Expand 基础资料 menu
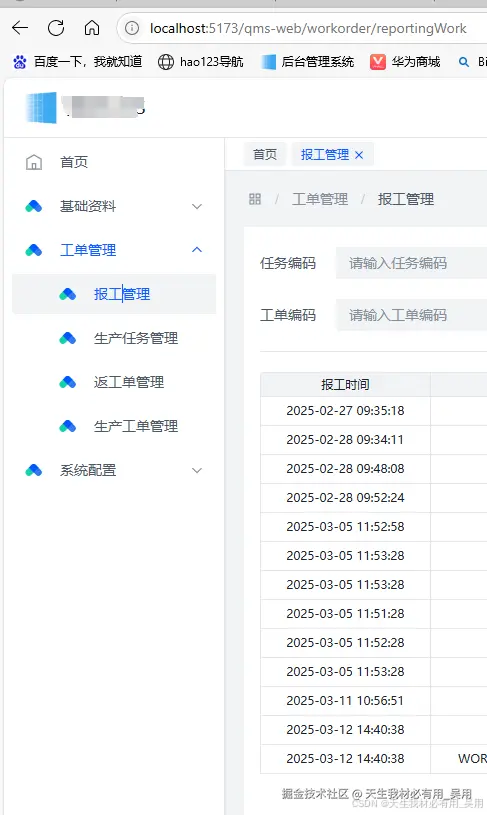This screenshot has height=815, width=487. click(114, 206)
